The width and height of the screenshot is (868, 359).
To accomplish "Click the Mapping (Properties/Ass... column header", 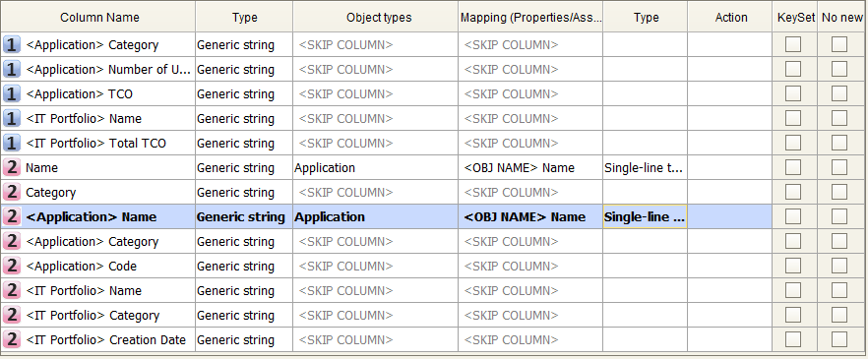I will point(530,18).
